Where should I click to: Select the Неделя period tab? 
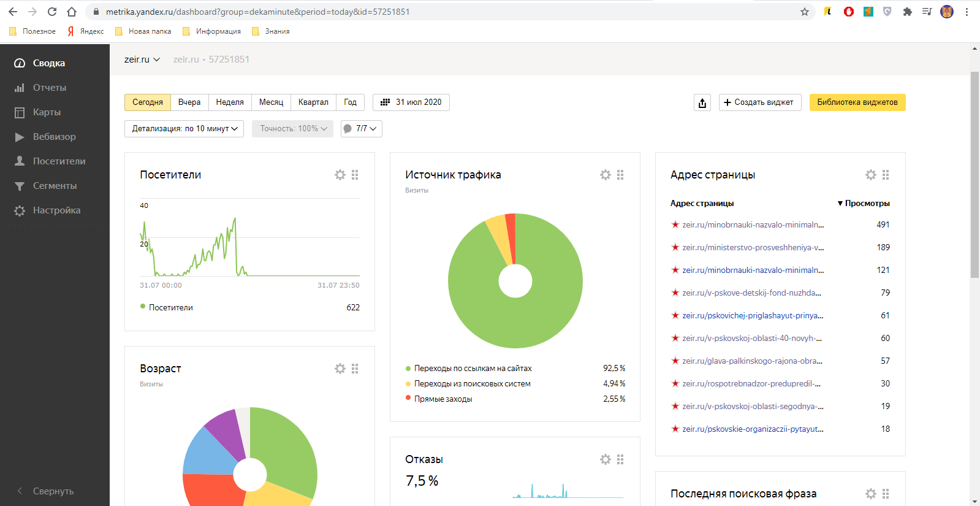(230, 102)
